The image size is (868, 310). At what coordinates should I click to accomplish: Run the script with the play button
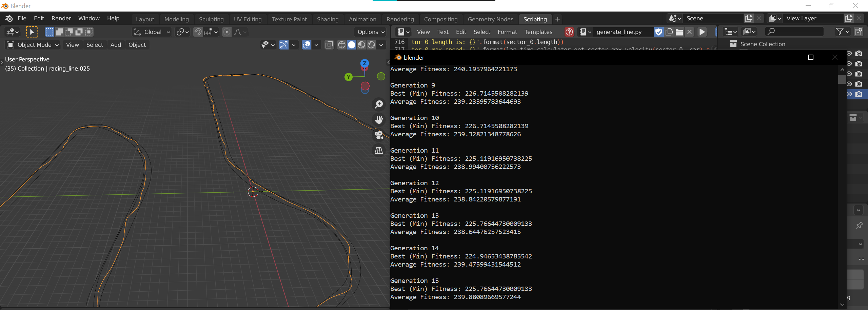click(x=702, y=32)
